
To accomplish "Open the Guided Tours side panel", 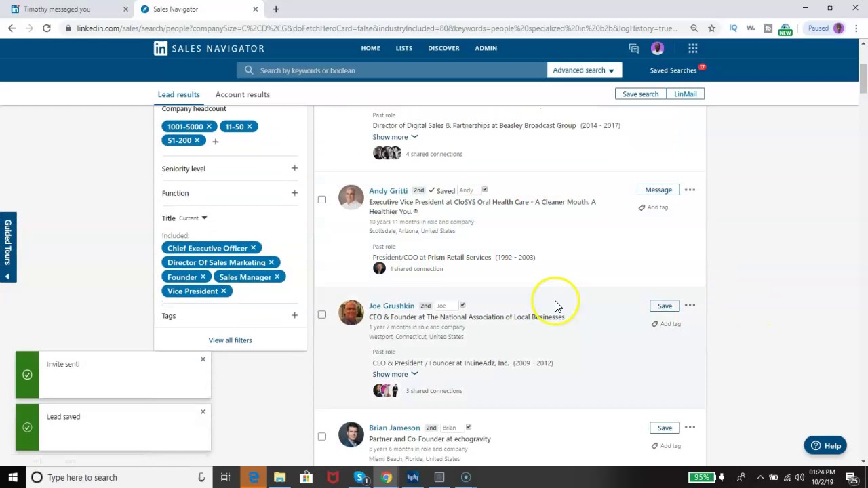I will 7,247.
